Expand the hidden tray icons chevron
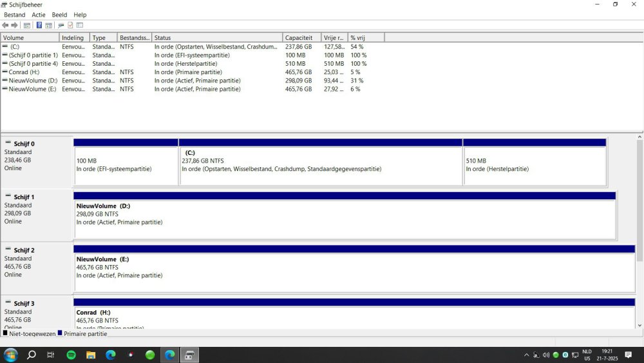Screen dimensions: 644x363 pos(526,355)
